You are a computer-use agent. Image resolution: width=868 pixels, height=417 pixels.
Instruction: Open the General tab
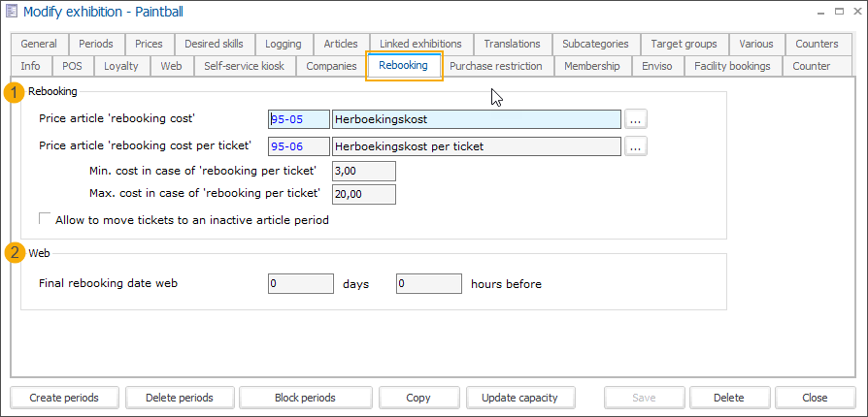click(39, 44)
